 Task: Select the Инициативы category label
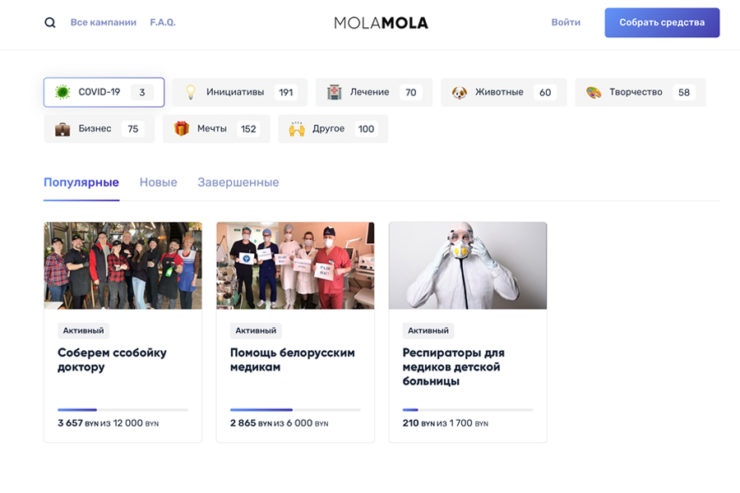coord(235,92)
